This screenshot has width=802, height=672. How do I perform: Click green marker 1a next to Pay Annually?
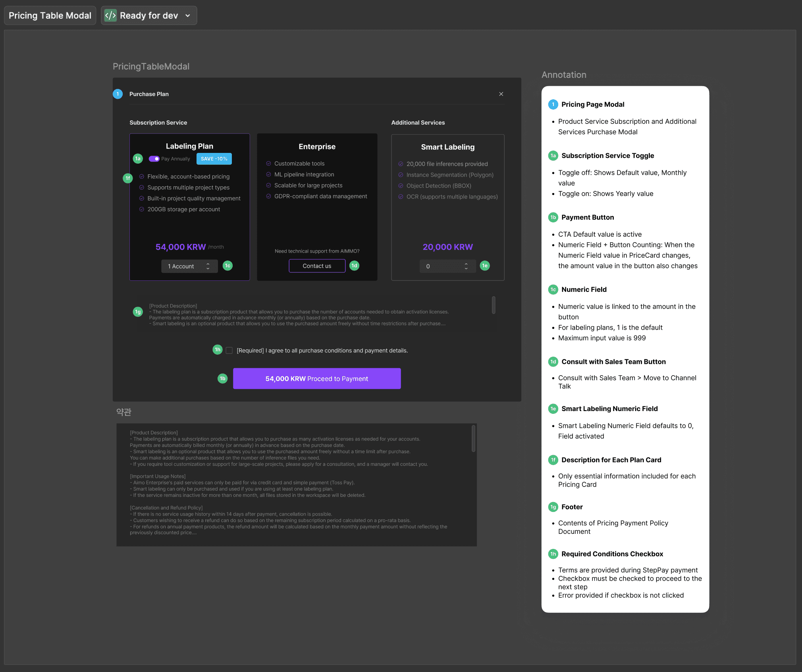click(x=138, y=159)
